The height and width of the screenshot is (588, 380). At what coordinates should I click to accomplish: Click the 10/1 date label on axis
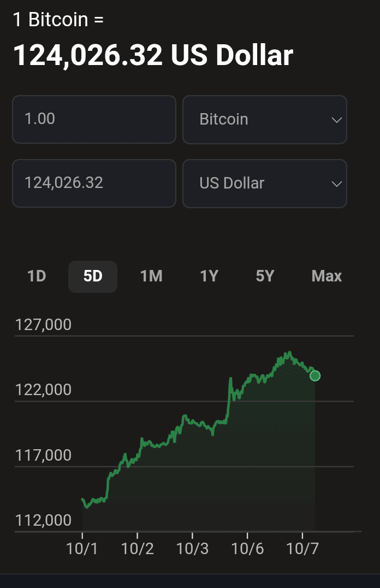(x=82, y=549)
